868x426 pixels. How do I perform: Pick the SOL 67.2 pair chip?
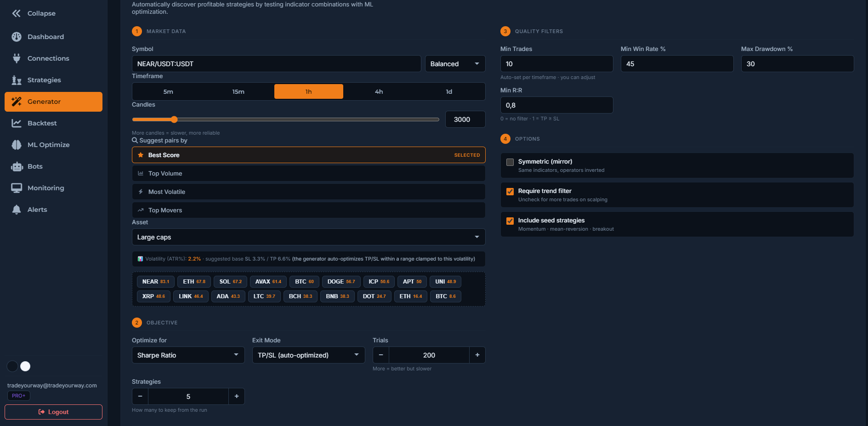click(230, 282)
